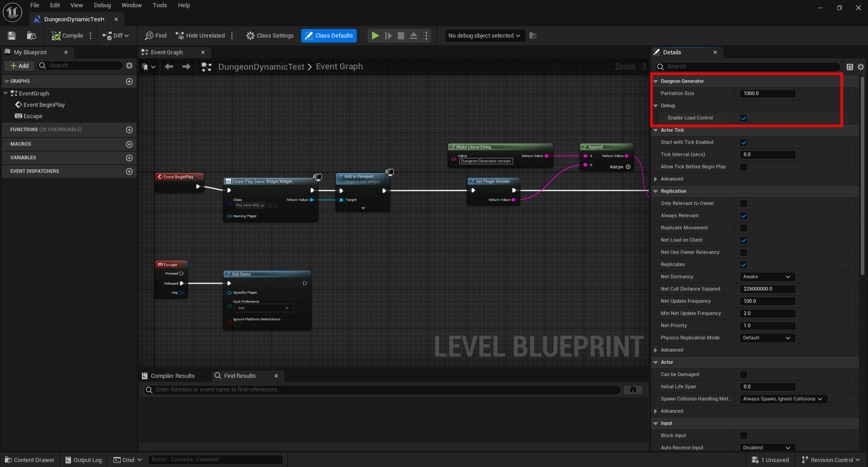Collapse the Dungeon Generator section
Screen dimensions: 868x467
[656, 81]
